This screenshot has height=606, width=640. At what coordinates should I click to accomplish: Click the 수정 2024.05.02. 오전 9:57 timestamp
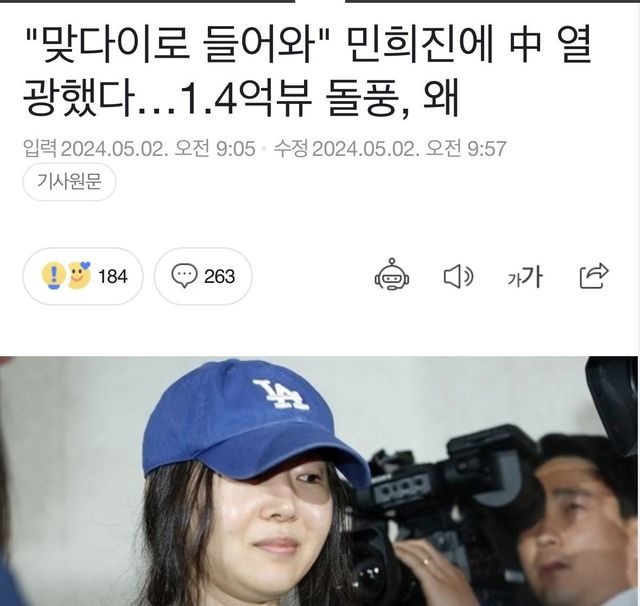390,148
